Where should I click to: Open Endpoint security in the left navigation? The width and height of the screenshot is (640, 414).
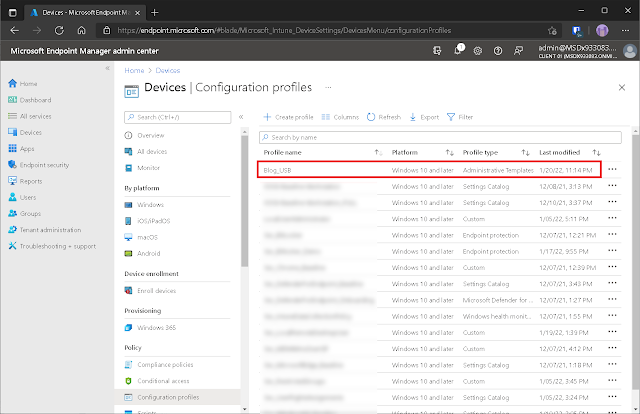coord(38,165)
